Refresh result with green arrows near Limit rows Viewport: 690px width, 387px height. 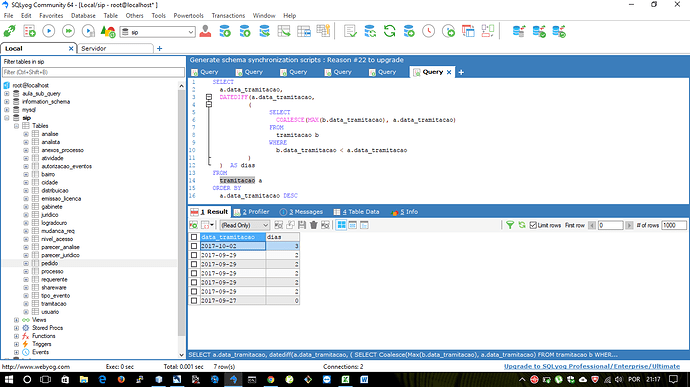pyautogui.click(x=522, y=225)
